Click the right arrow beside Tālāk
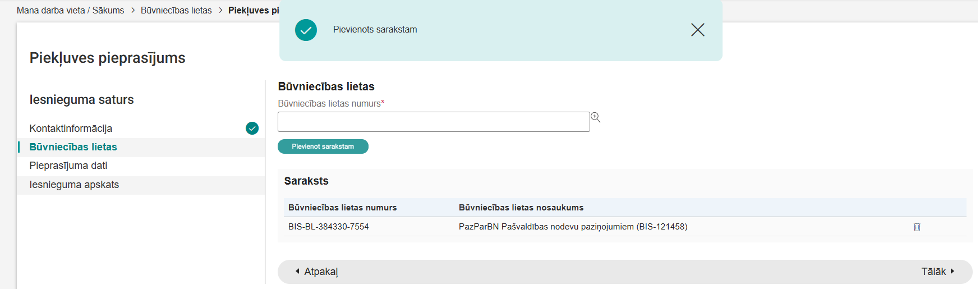Image resolution: width=980 pixels, height=289 pixels. coord(952,271)
